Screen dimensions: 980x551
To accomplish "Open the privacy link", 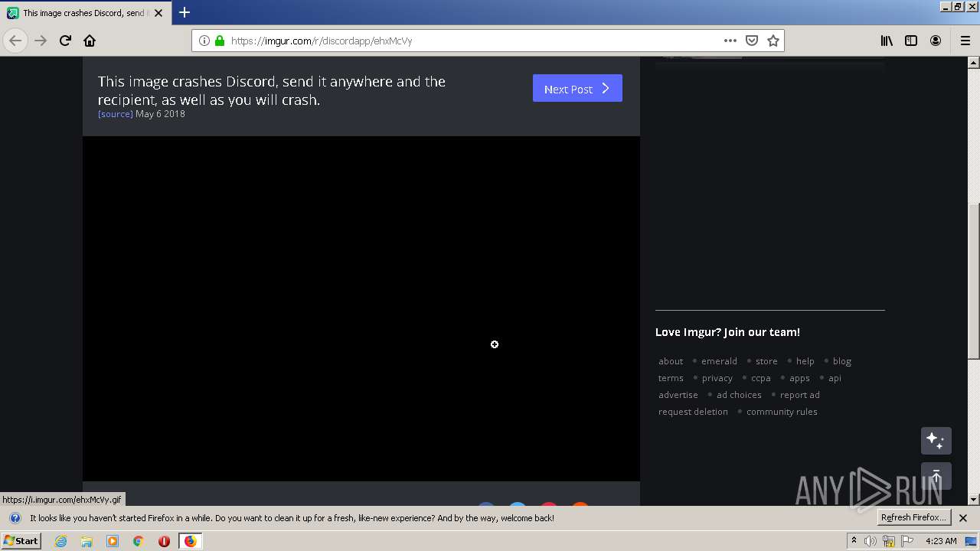I will click(x=717, y=378).
